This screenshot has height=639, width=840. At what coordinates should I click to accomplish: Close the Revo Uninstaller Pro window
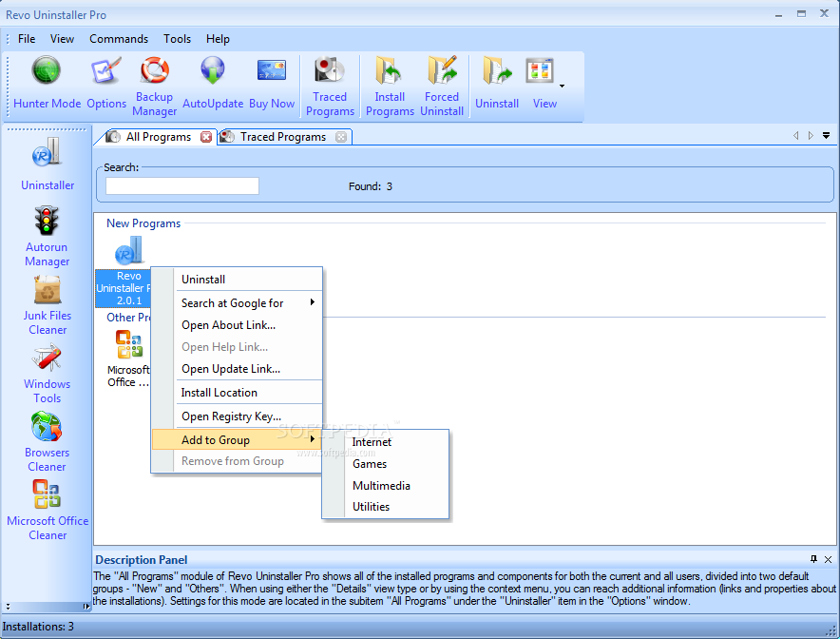point(825,14)
